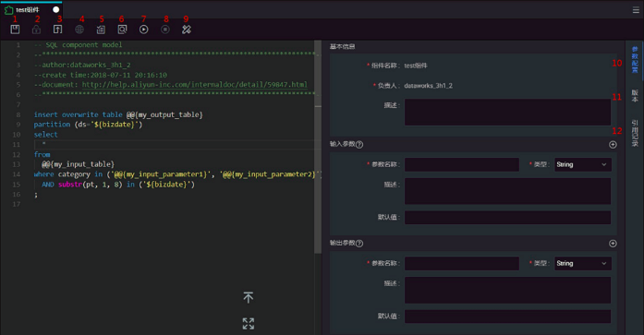Viewport: 644px width, 335px height.
Task: Click the 'where category in' code line
Action: click(x=177, y=174)
